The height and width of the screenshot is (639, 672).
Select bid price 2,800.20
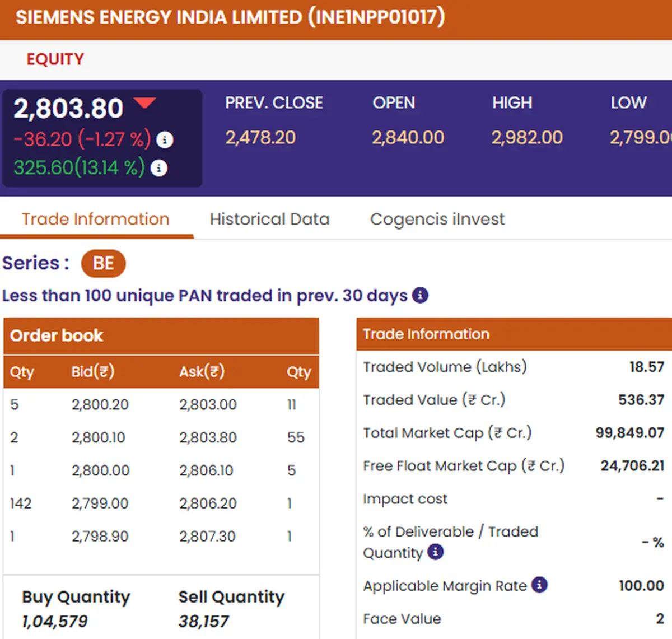coord(100,404)
